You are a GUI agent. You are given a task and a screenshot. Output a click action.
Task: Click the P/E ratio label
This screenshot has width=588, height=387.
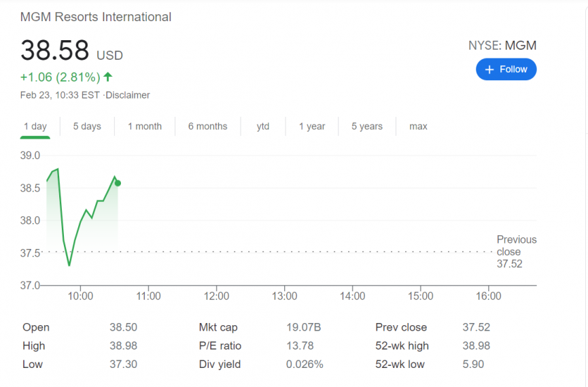pos(220,346)
